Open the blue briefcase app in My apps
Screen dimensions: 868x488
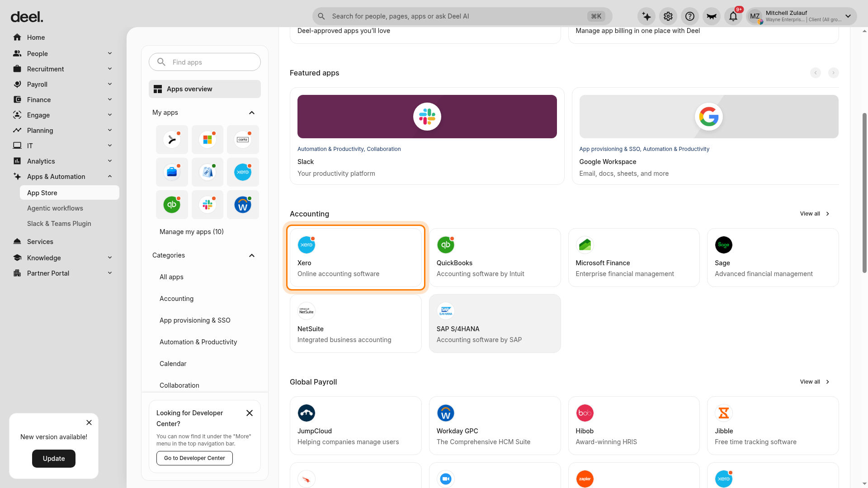(x=172, y=172)
